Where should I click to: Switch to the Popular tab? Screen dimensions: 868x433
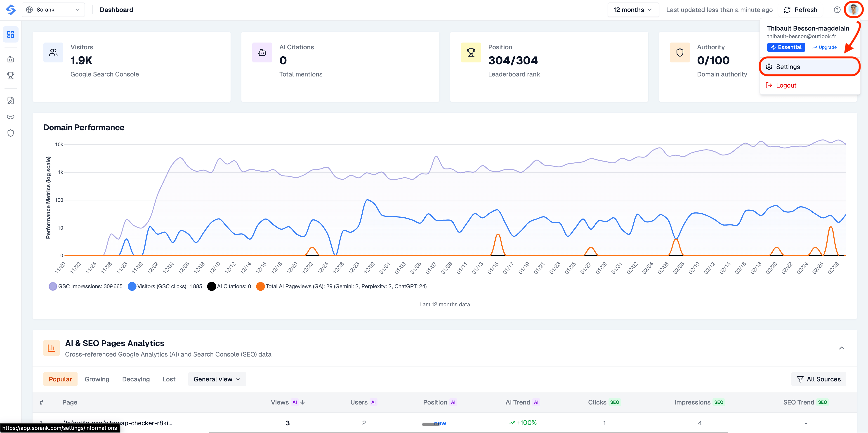60,379
